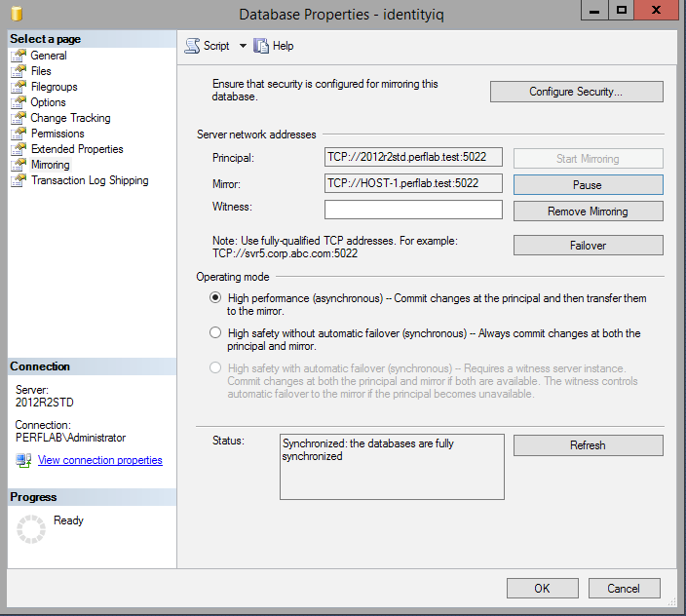Click the Ready progress text
This screenshot has height=616, width=686.
click(68, 520)
